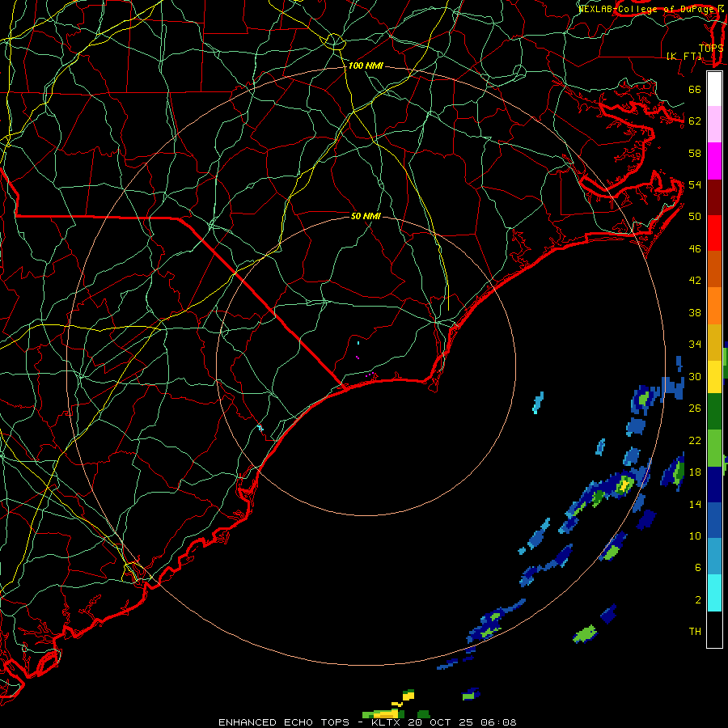
Task: Click the dark red 54 kft legend swatch
Action: pyautogui.click(x=714, y=197)
